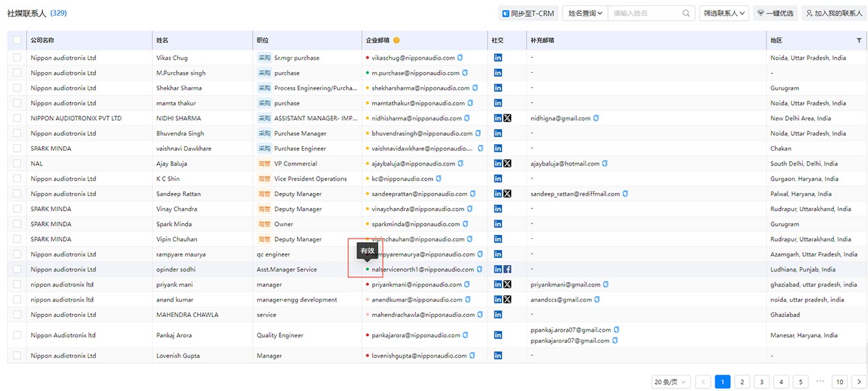
Task: Copy email sparkminda@nipponaudio.com
Action: 465,224
